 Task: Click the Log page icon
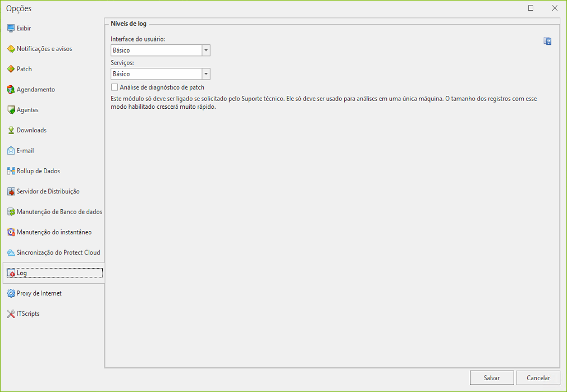tap(11, 273)
